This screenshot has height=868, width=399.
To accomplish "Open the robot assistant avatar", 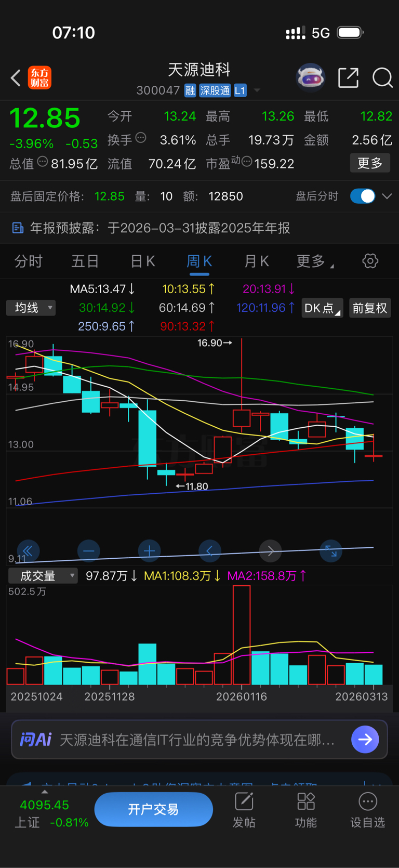I will (310, 77).
